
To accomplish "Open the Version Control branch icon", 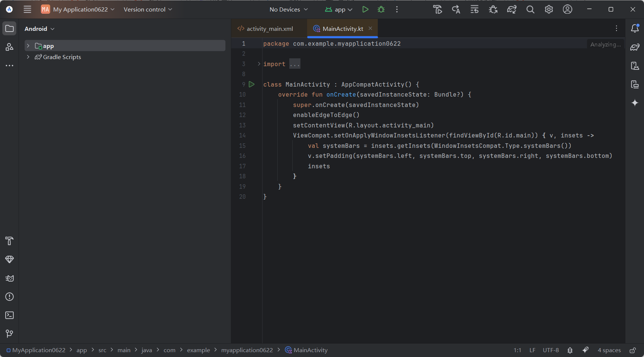I will pyautogui.click(x=9, y=334).
